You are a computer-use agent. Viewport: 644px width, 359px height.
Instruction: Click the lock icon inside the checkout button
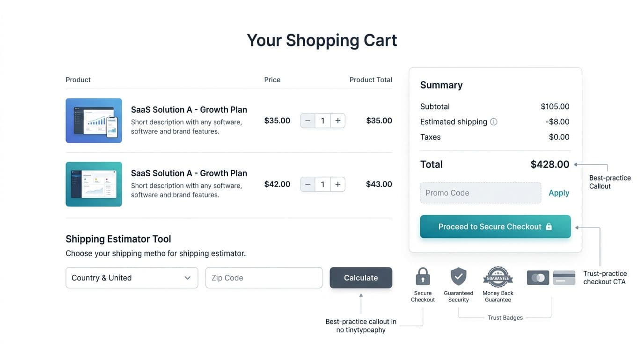click(x=549, y=226)
